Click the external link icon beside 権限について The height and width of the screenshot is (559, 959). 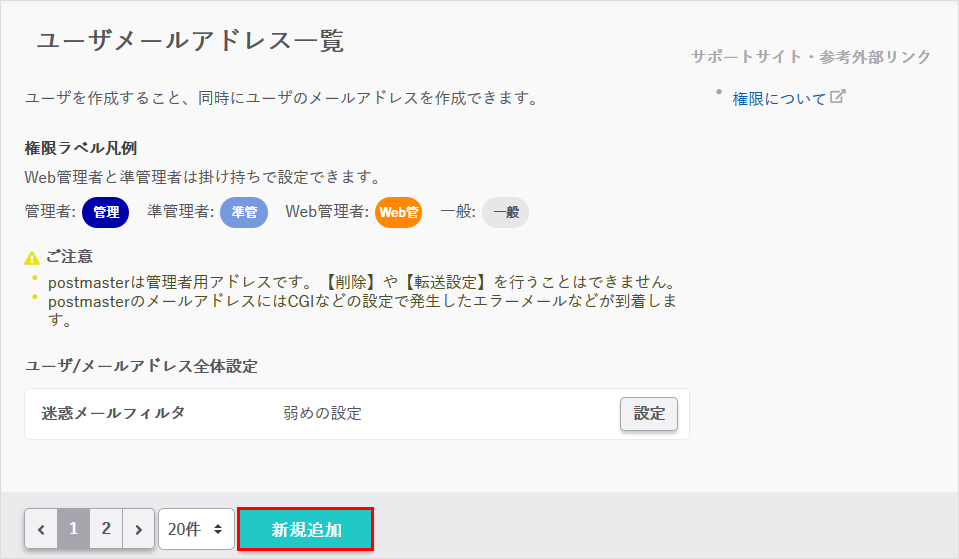838,98
